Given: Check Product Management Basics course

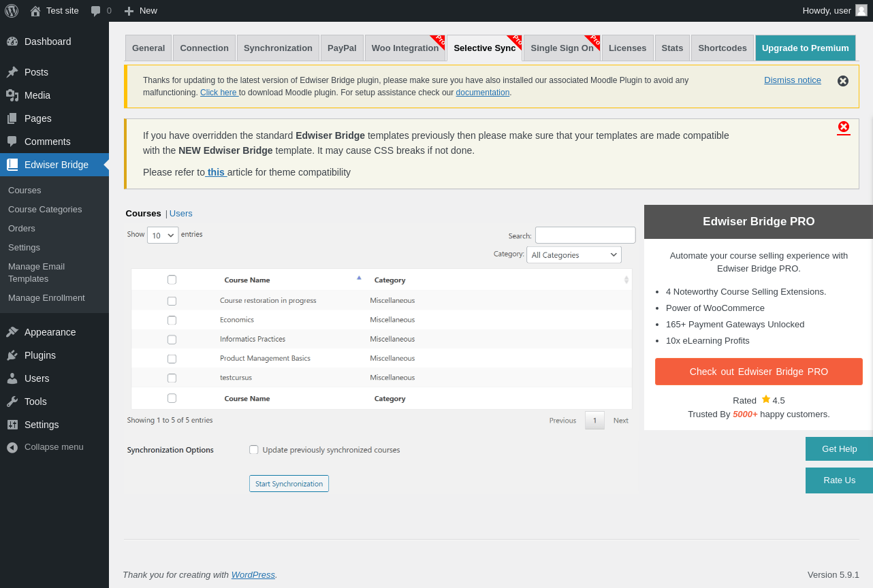Looking at the screenshot, I should point(172,359).
